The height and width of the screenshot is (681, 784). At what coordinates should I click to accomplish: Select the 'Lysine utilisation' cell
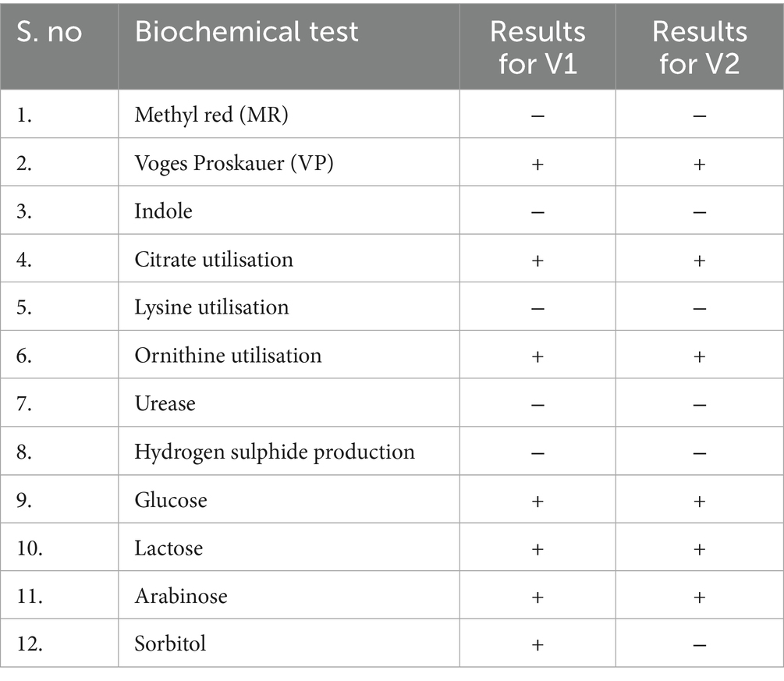pyautogui.click(x=211, y=307)
